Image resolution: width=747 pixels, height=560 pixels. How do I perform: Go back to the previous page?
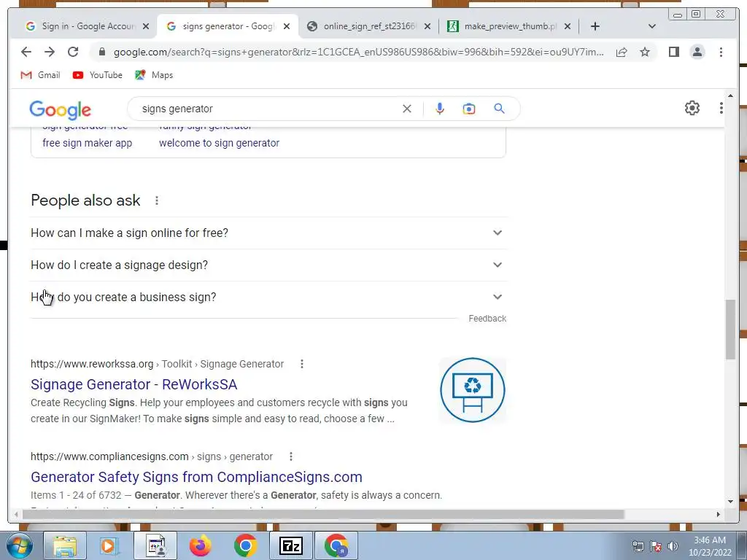click(x=26, y=52)
